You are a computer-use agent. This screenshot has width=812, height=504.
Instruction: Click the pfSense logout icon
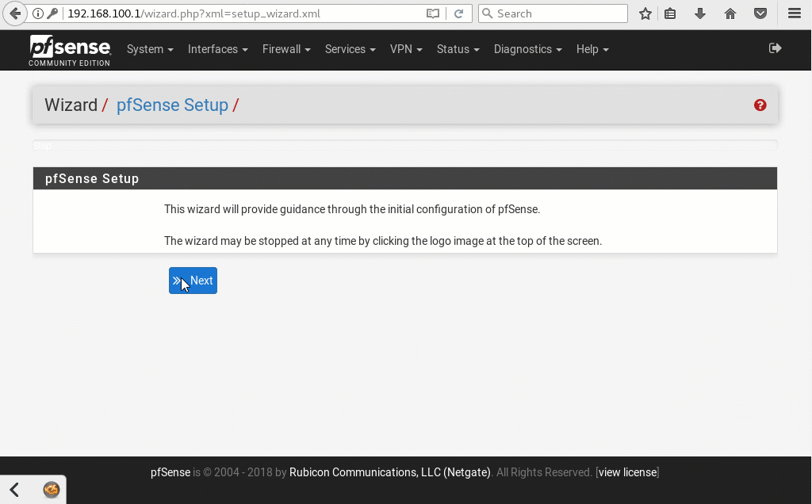pos(776,48)
